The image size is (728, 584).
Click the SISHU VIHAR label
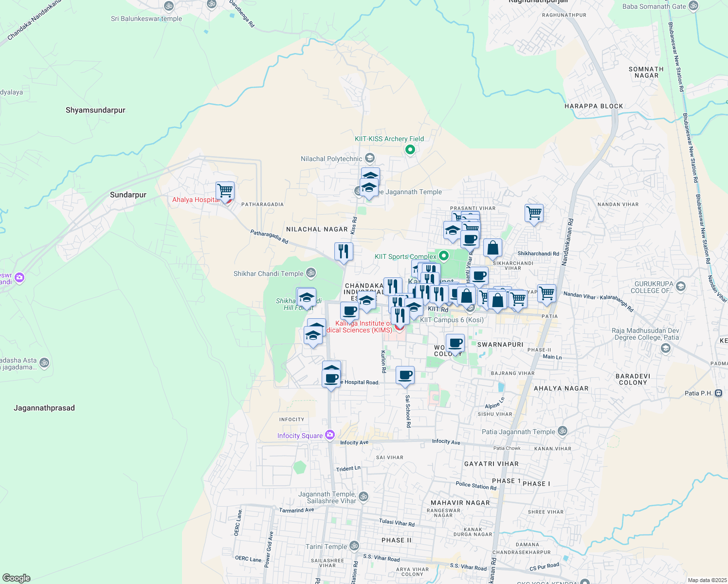[x=495, y=414]
